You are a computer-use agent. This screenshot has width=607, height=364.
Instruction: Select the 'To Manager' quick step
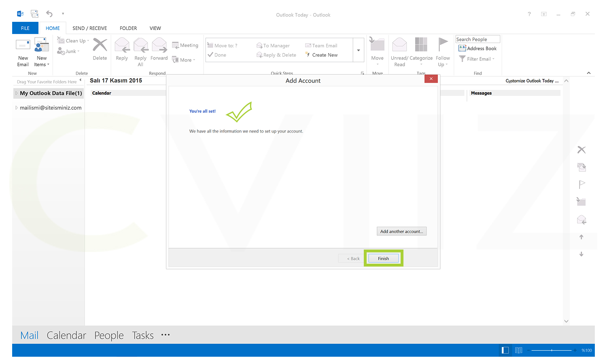tap(273, 45)
